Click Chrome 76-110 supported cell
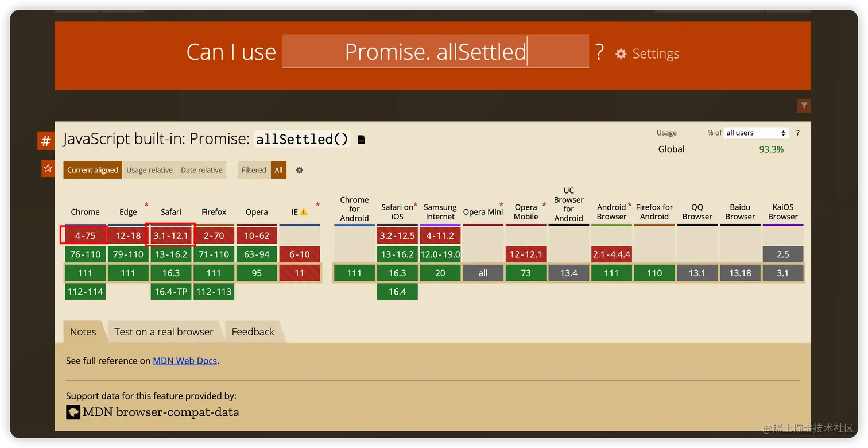Image resolution: width=868 pixels, height=448 pixels. click(x=85, y=254)
